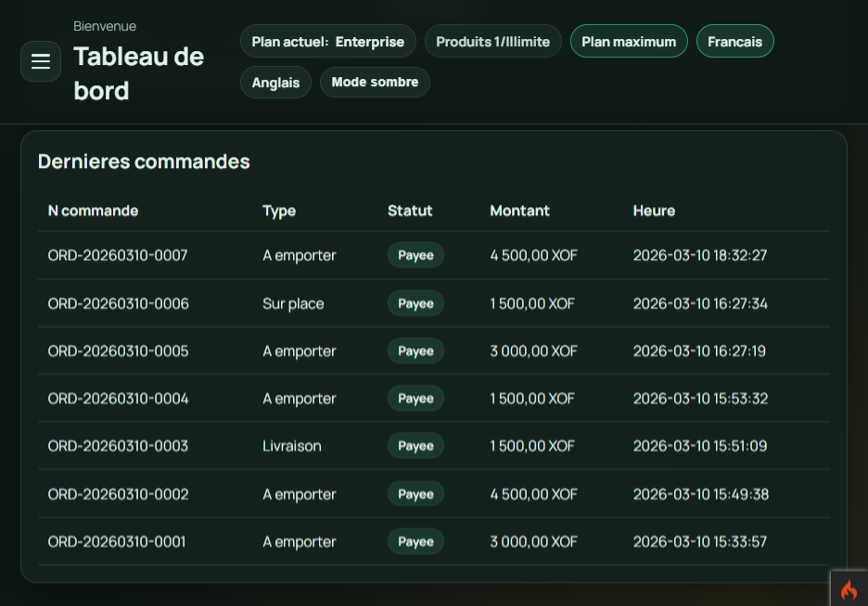Click the timestamp 2026-03-10 18:32:27

coord(700,255)
